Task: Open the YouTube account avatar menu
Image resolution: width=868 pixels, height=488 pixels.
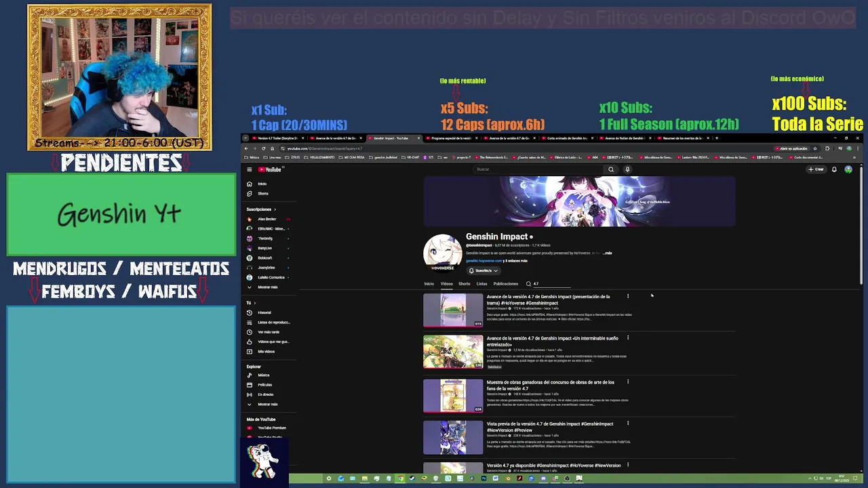Action: (848, 169)
